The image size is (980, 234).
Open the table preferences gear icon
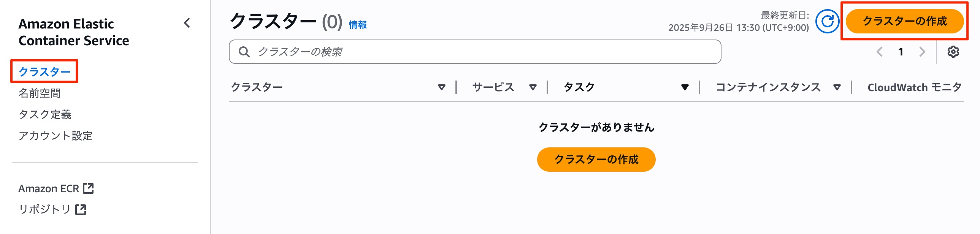pos(953,52)
